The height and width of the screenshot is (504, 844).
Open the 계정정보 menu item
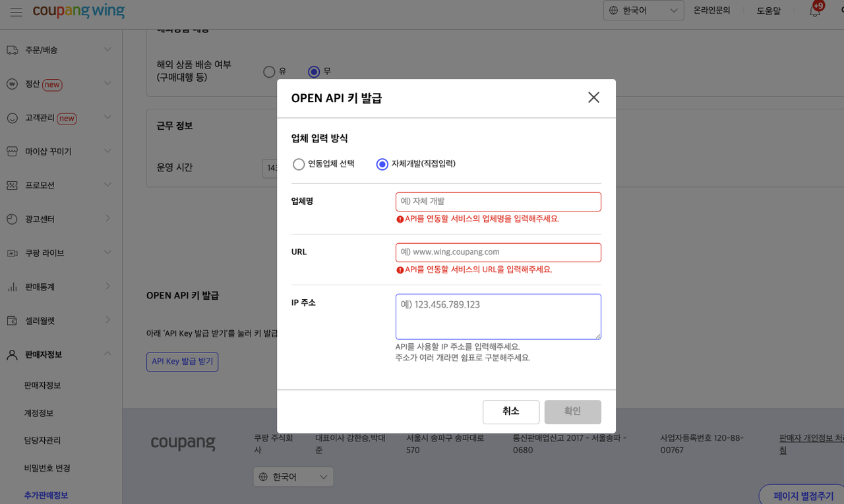pyautogui.click(x=39, y=413)
